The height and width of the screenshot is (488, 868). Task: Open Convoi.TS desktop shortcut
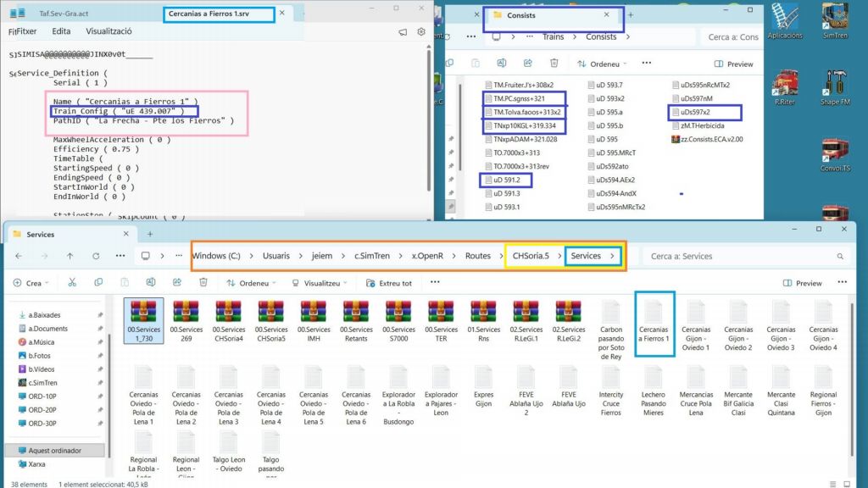pos(835,155)
